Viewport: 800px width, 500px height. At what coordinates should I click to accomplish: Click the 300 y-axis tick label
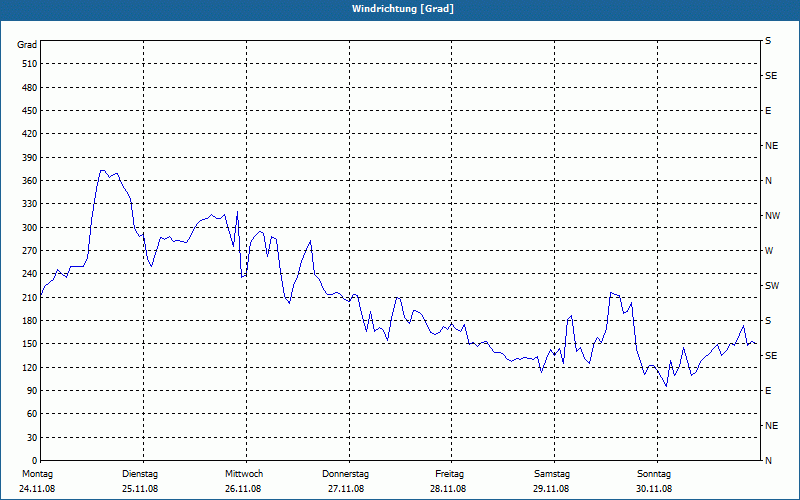pos(30,228)
